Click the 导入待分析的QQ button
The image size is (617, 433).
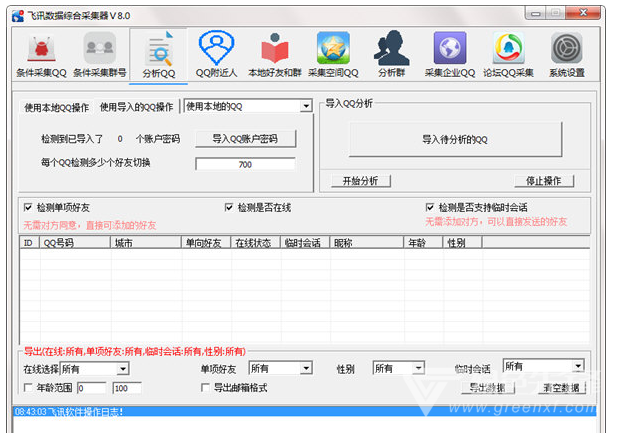pyautogui.click(x=455, y=139)
